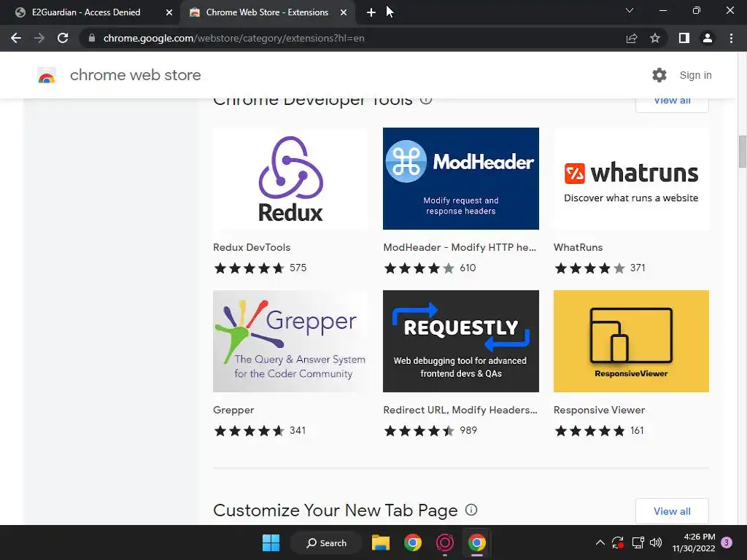This screenshot has width=747, height=560.
Task: Show hidden system tray icons
Action: [x=600, y=542]
